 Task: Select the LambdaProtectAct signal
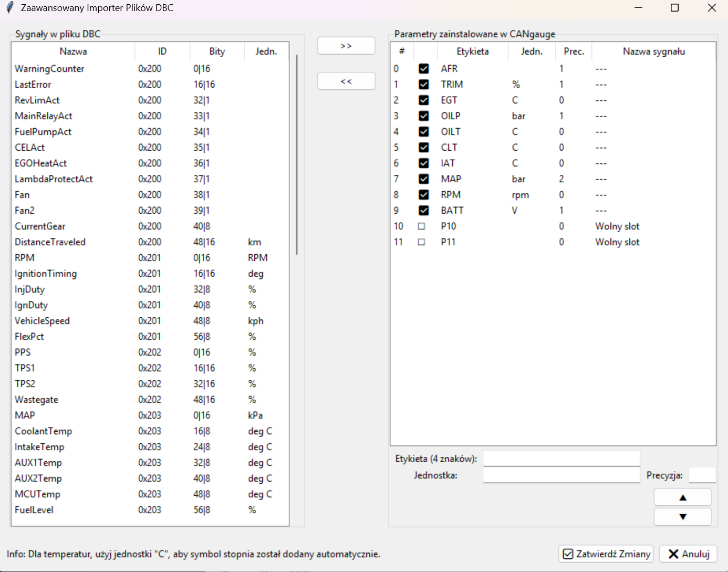point(150,179)
